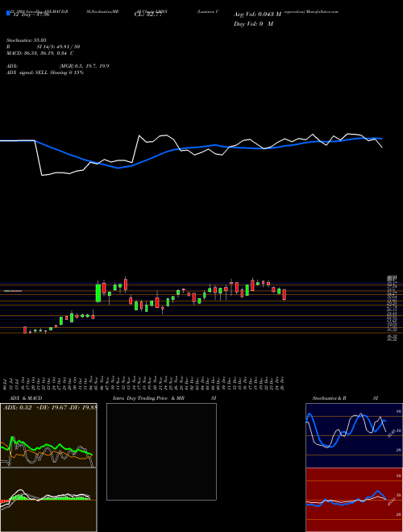Click the ADX green and orange lines chart
The height and width of the screenshot is (532, 403).
[x=48, y=435]
